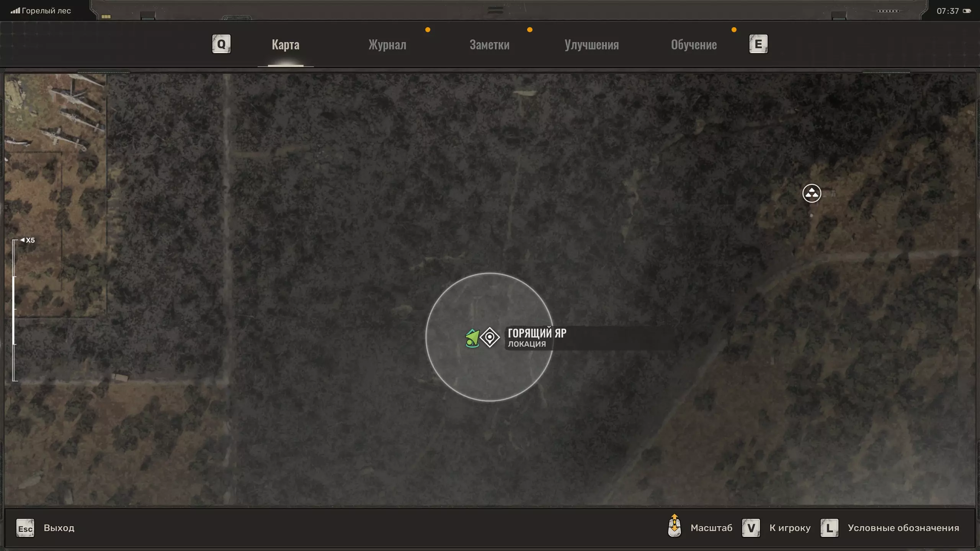Image resolution: width=980 pixels, height=551 pixels.
Task: Click the Выход exit button
Action: 59,528
